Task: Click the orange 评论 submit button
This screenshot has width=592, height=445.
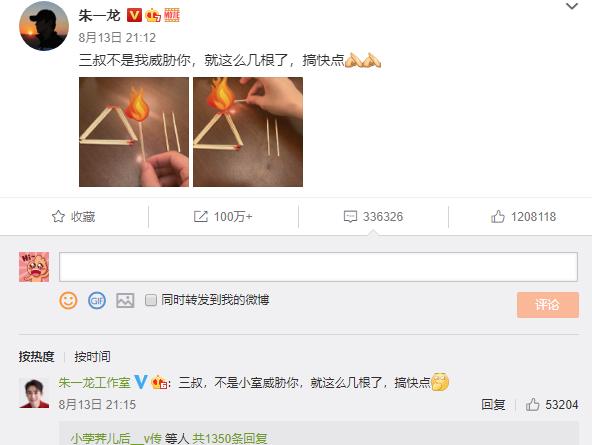Action: pyautogui.click(x=548, y=305)
